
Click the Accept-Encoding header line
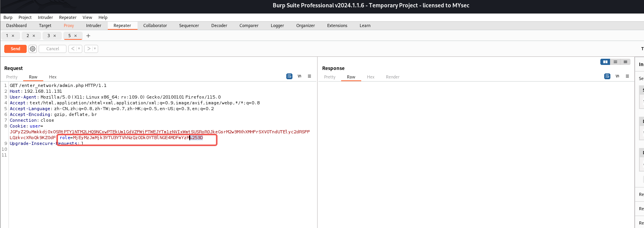pos(53,114)
